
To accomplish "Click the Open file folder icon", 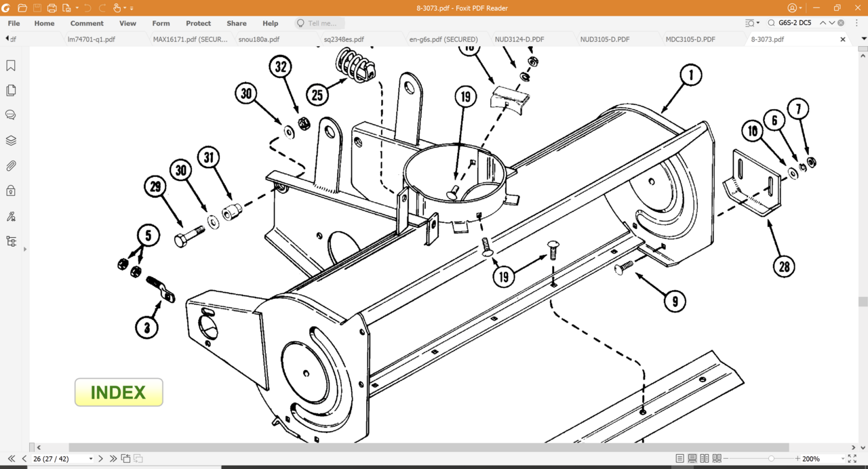I will pyautogui.click(x=22, y=8).
